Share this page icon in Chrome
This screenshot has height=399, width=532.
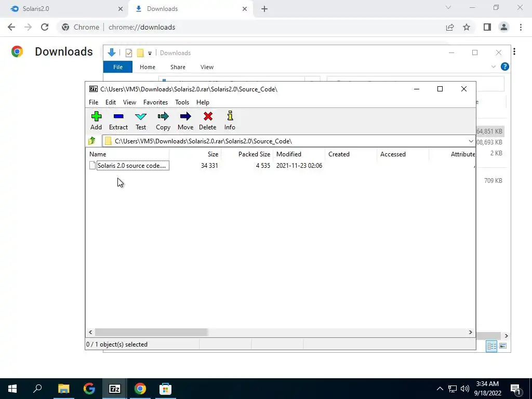tap(450, 27)
